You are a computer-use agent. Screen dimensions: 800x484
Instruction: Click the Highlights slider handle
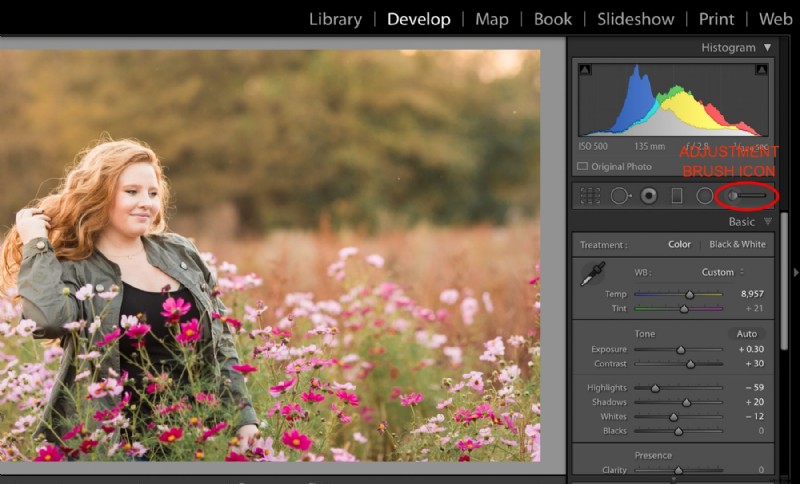point(655,389)
